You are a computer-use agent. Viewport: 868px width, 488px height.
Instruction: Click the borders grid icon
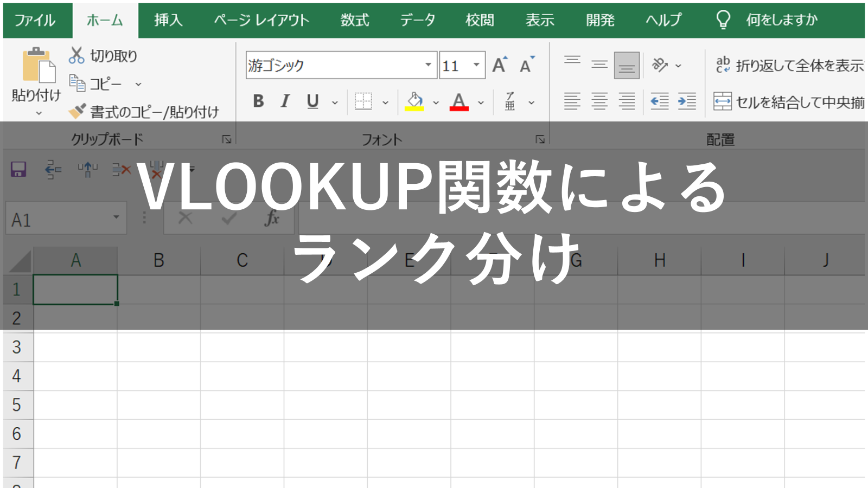point(363,101)
